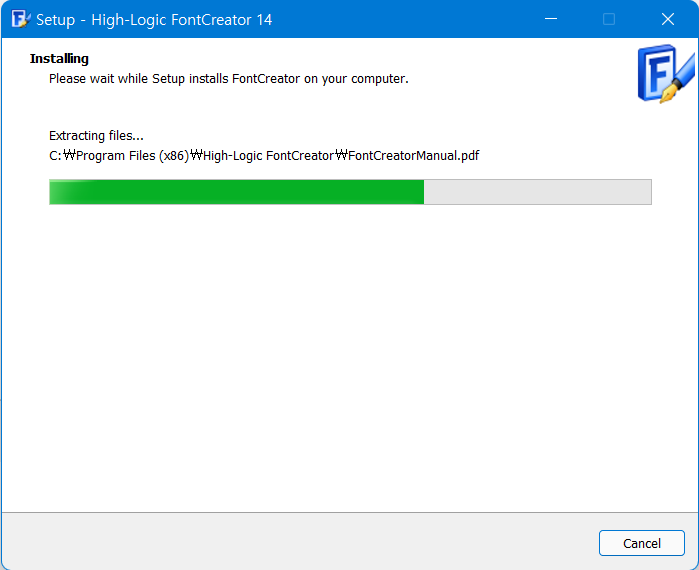The width and height of the screenshot is (699, 570).
Task: Select the 'Extracting files...' status text
Action: [x=96, y=135]
